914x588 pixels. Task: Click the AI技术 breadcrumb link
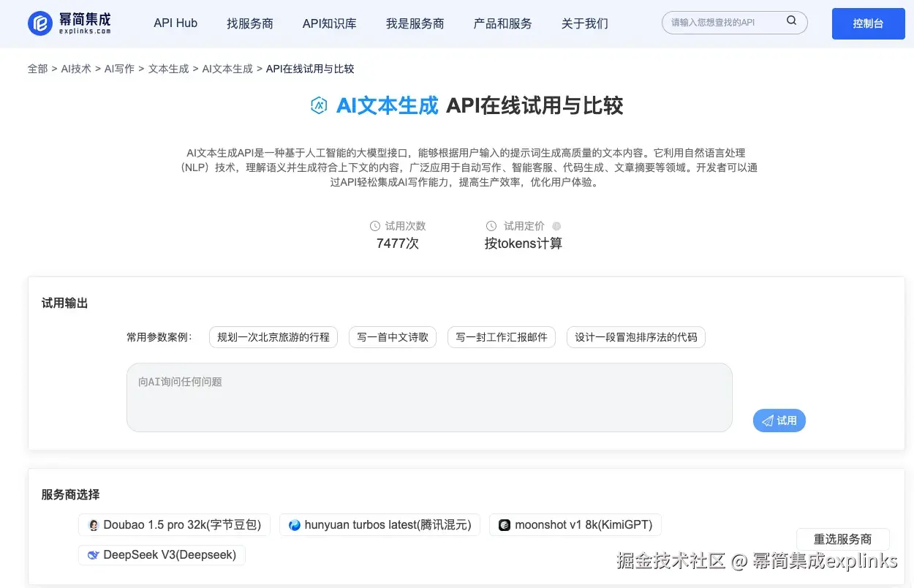76,69
